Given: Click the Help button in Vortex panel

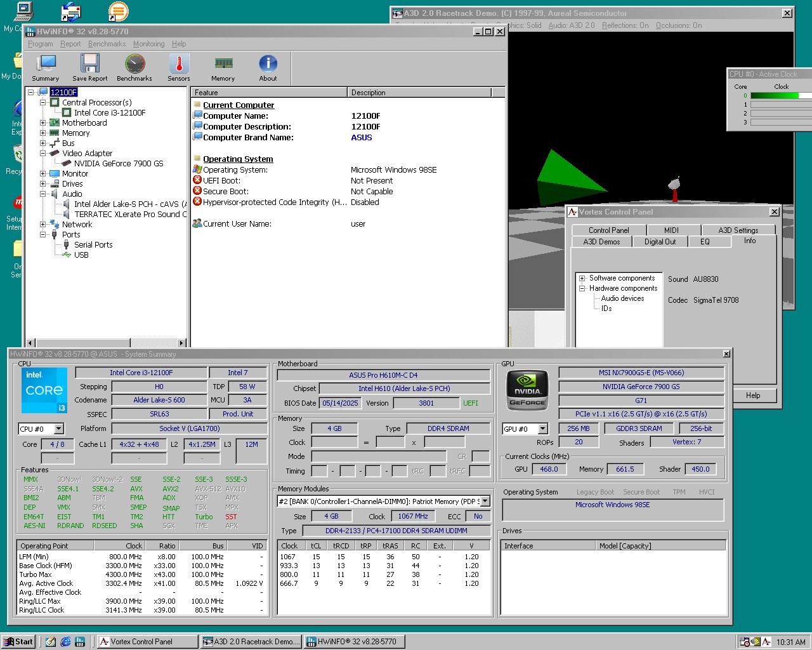Looking at the screenshot, I should [x=752, y=395].
